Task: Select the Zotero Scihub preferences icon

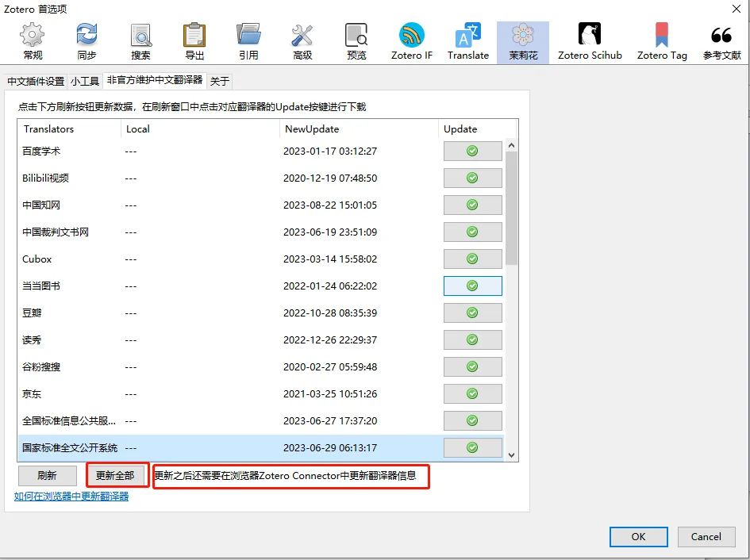Action: [x=590, y=42]
